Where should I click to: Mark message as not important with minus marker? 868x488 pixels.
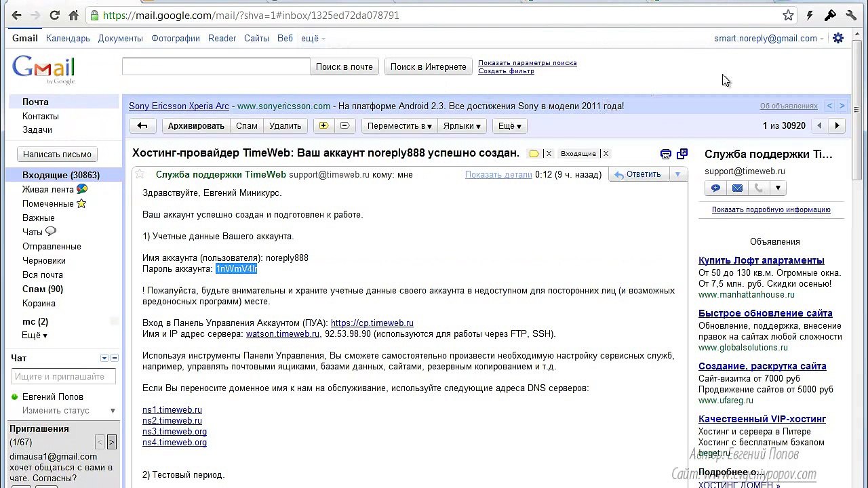(344, 125)
